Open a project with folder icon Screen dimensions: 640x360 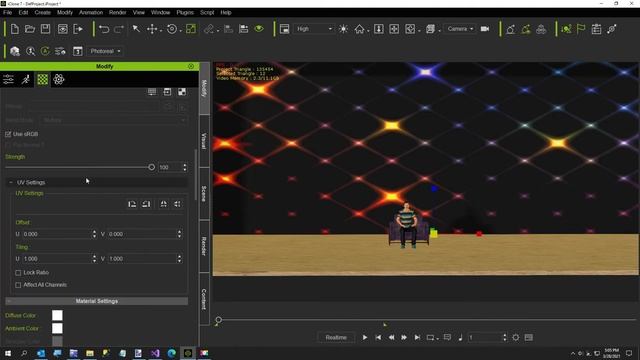click(30, 29)
